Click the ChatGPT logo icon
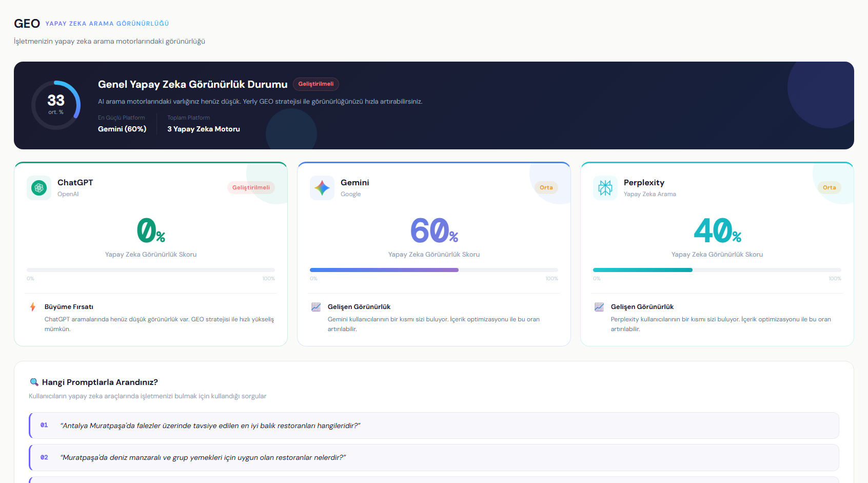The image size is (868, 483). (x=39, y=188)
